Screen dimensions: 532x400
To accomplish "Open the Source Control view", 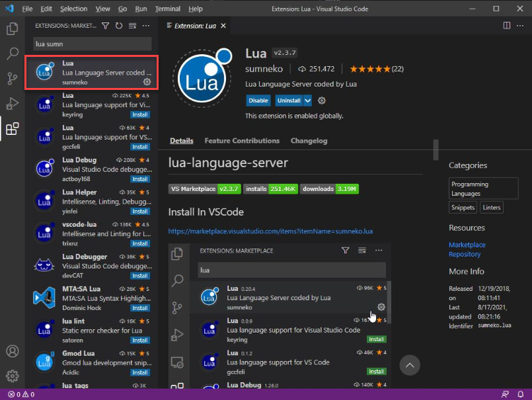I will pyautogui.click(x=12, y=79).
